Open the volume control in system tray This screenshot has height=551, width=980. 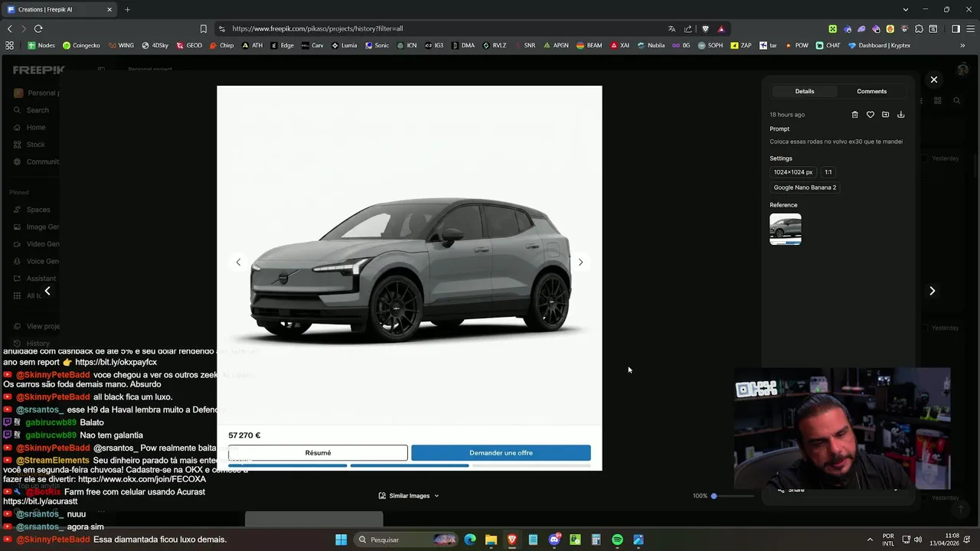click(x=918, y=540)
